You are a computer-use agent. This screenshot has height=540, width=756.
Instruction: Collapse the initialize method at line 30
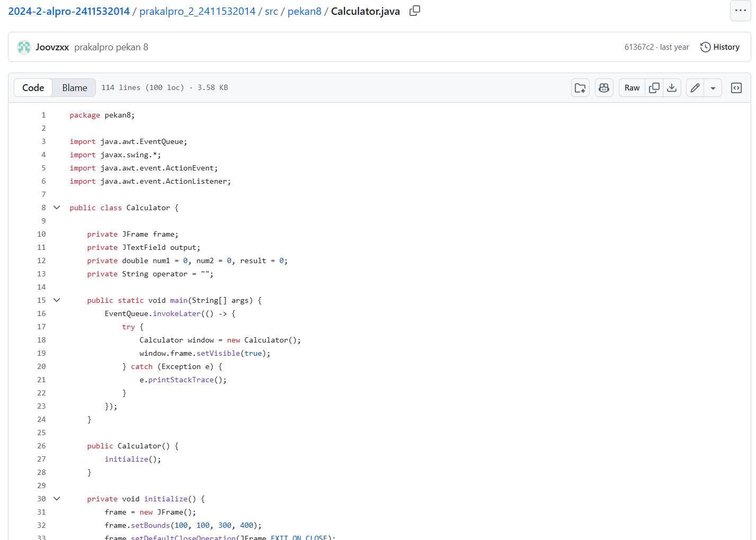click(x=57, y=499)
